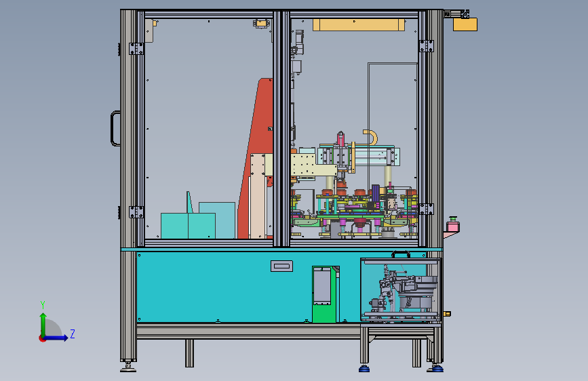Select the black door handle on left frame
This screenshot has height=381, width=588.
coord(115,128)
